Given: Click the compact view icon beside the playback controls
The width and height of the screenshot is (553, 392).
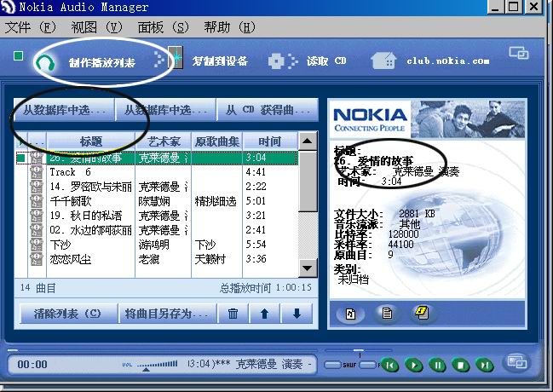Looking at the screenshot, I should coord(516,362).
